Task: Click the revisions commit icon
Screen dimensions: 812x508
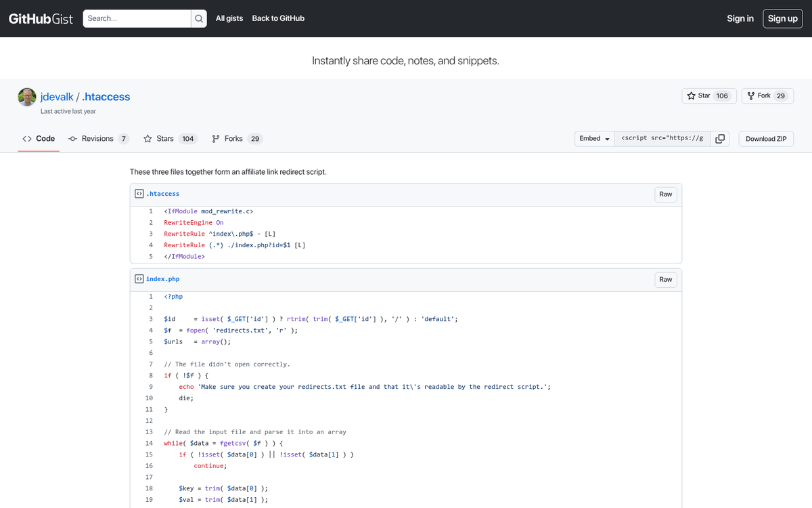Action: click(72, 138)
